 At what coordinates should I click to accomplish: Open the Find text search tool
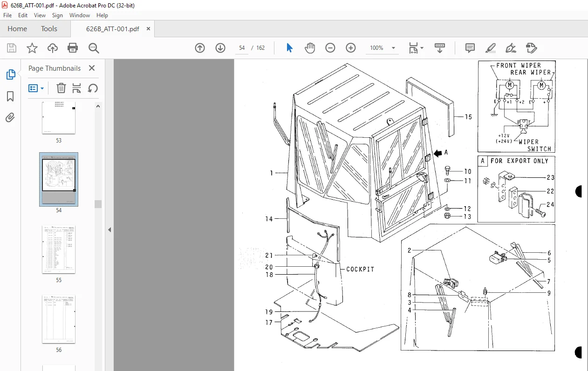point(94,48)
